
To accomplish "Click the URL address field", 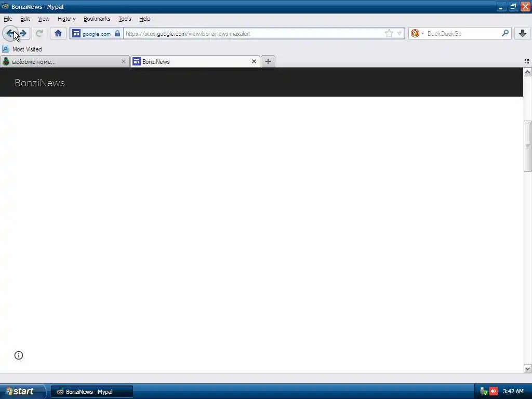I will pyautogui.click(x=254, y=34).
